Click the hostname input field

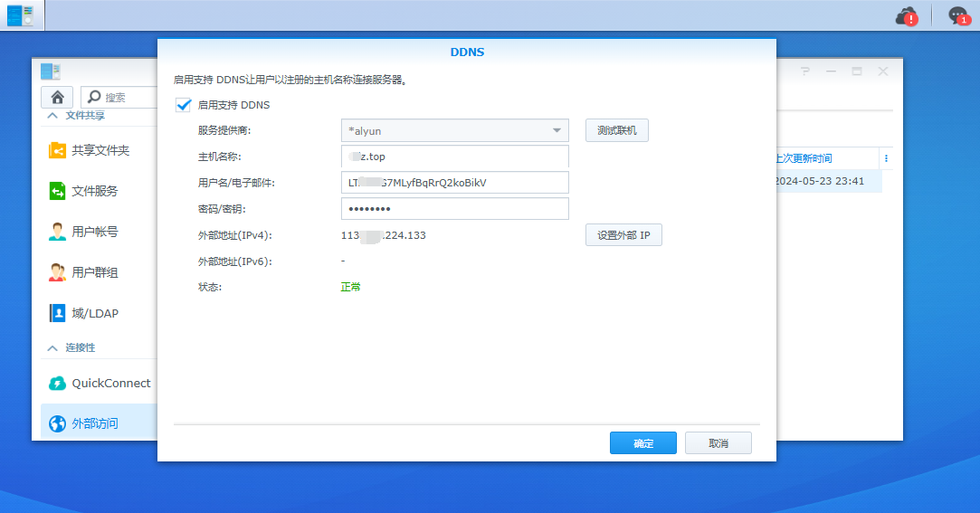[455, 157]
